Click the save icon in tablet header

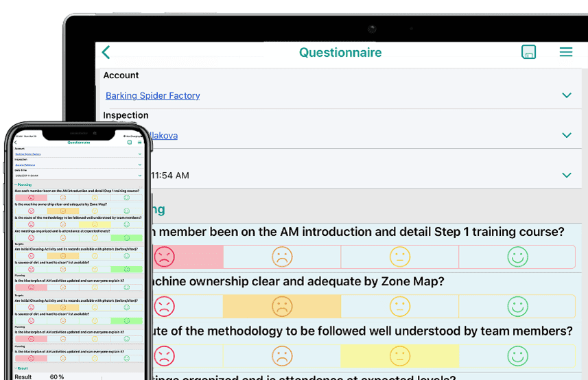coord(528,52)
